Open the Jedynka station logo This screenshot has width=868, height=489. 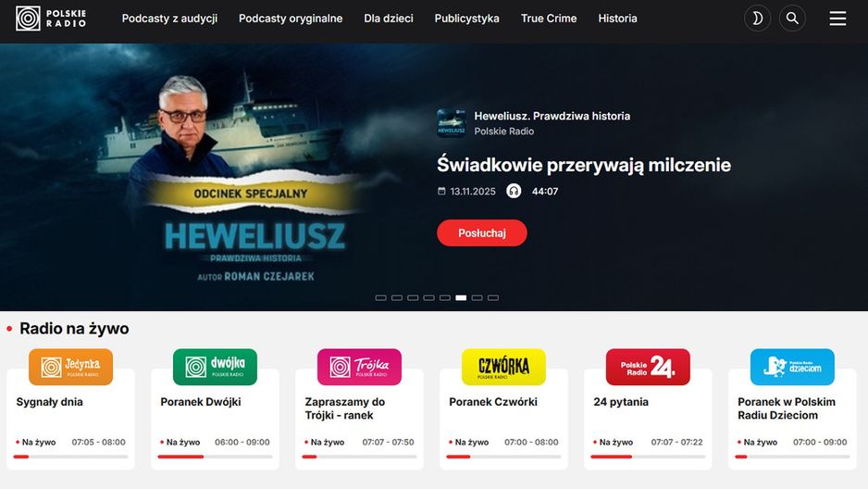click(71, 367)
